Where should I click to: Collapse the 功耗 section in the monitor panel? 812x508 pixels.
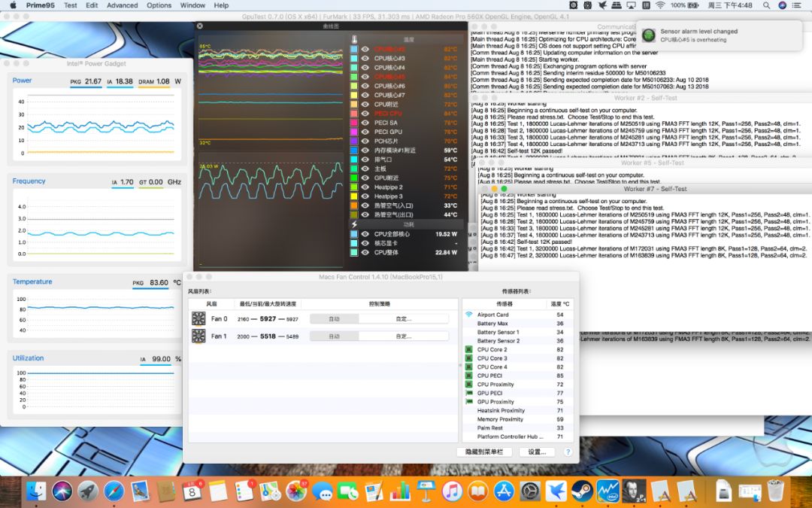point(410,224)
